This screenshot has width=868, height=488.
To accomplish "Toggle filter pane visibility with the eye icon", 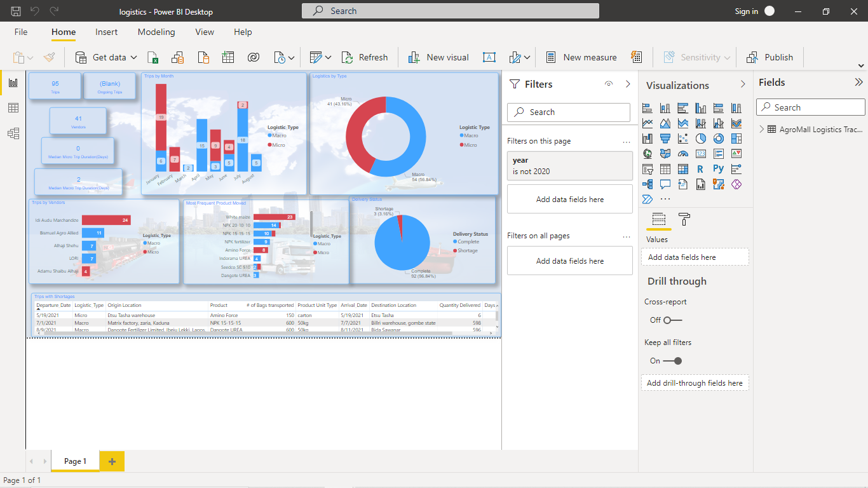I will pos(608,83).
